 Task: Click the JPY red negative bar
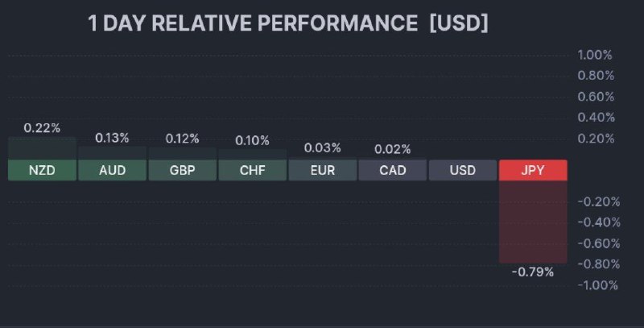tap(533, 222)
